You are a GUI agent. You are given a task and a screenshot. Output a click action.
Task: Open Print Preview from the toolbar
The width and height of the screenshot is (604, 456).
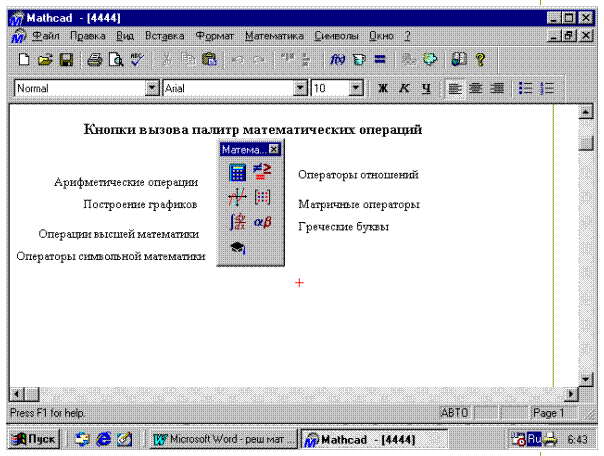click(x=116, y=60)
